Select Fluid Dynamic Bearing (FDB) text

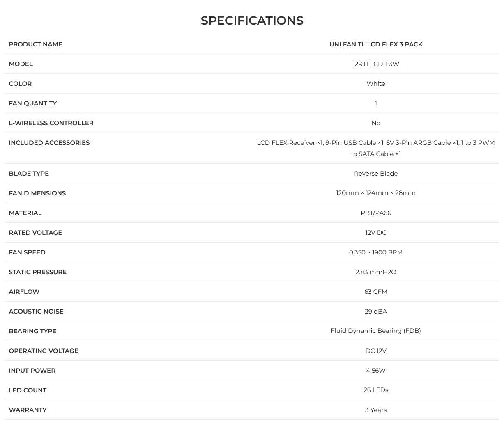376,331
